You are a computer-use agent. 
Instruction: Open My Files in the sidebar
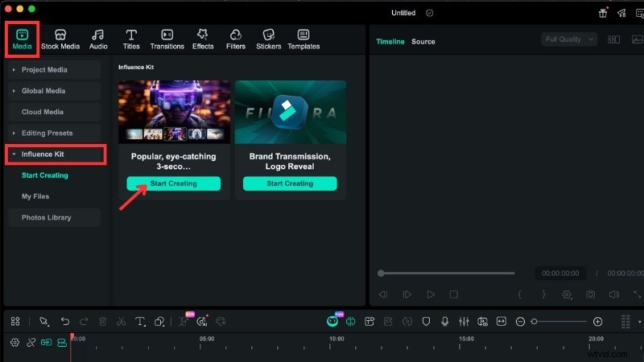point(35,196)
